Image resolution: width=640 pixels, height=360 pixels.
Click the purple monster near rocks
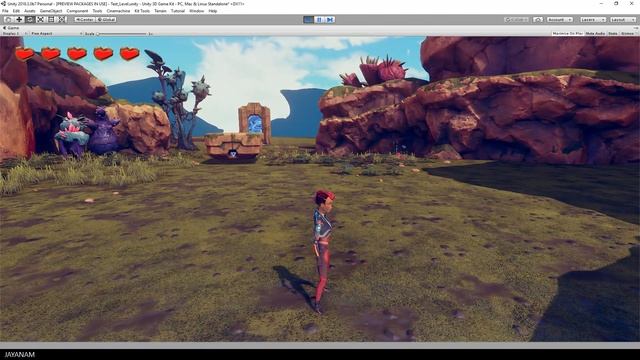click(x=104, y=131)
